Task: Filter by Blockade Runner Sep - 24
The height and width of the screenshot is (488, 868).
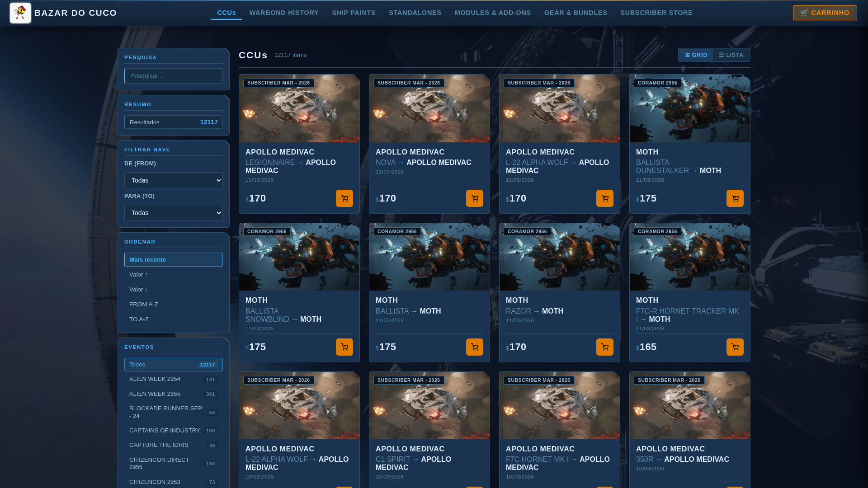Action: coord(174,412)
